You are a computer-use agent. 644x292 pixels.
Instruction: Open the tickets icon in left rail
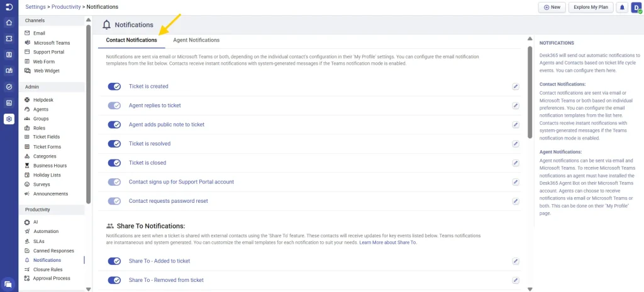[9, 38]
